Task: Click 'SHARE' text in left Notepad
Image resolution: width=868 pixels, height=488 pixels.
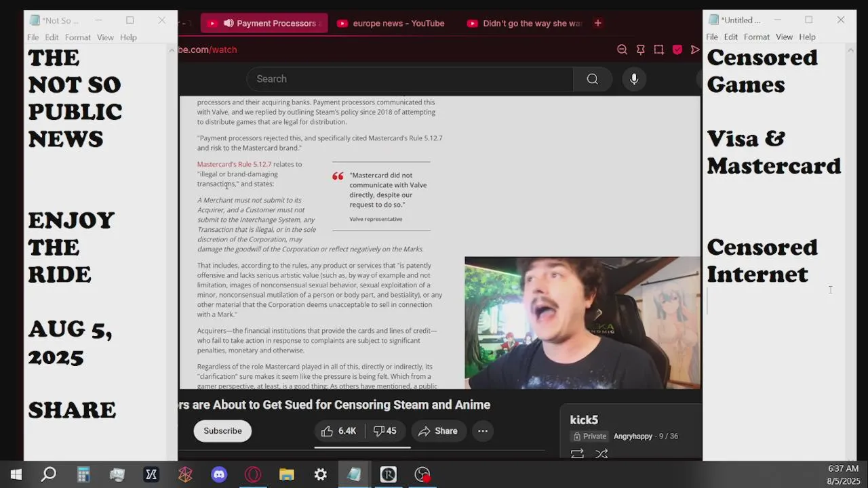Action: pyautogui.click(x=72, y=410)
